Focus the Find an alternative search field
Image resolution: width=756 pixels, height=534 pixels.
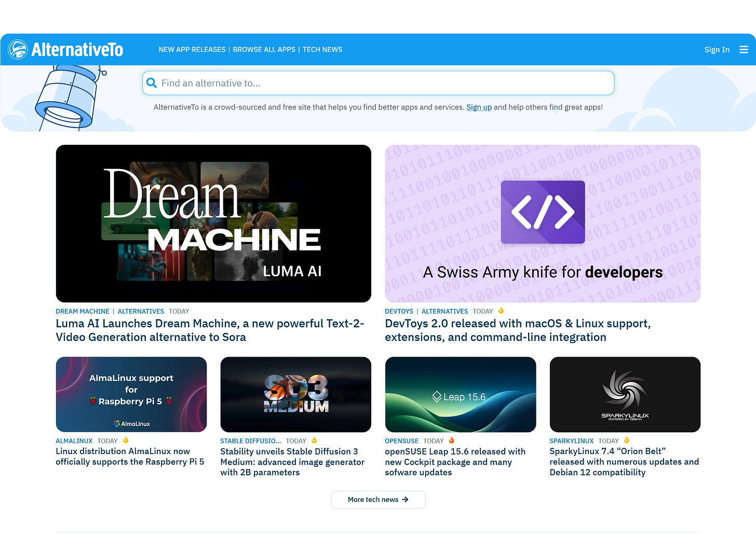[x=379, y=83]
